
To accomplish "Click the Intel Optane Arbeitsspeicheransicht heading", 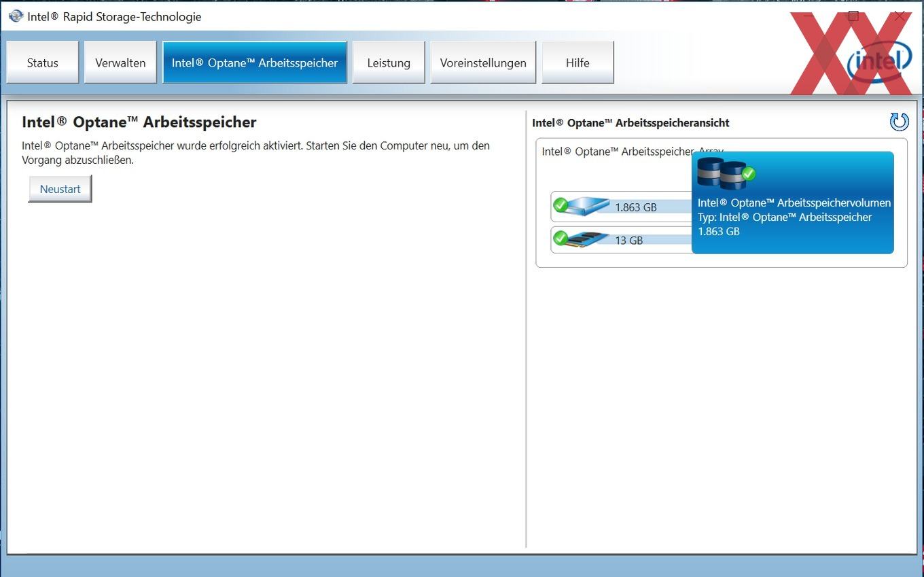I will [x=630, y=123].
